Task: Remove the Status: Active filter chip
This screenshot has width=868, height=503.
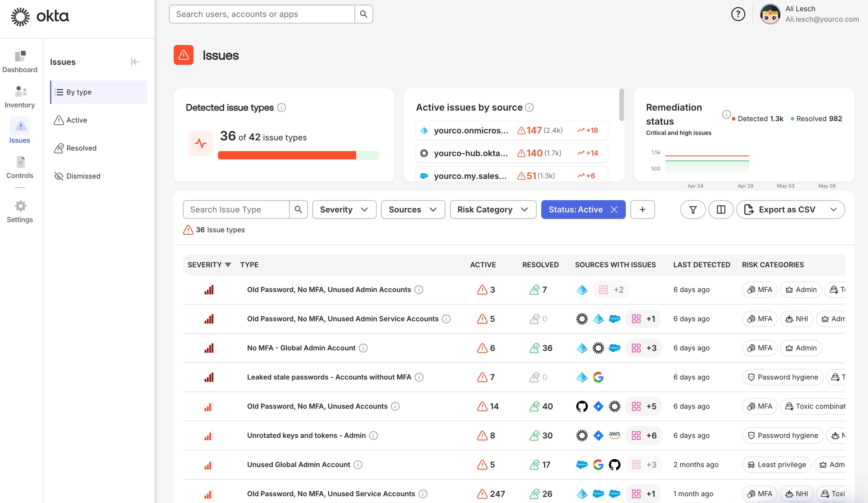Action: (x=614, y=210)
